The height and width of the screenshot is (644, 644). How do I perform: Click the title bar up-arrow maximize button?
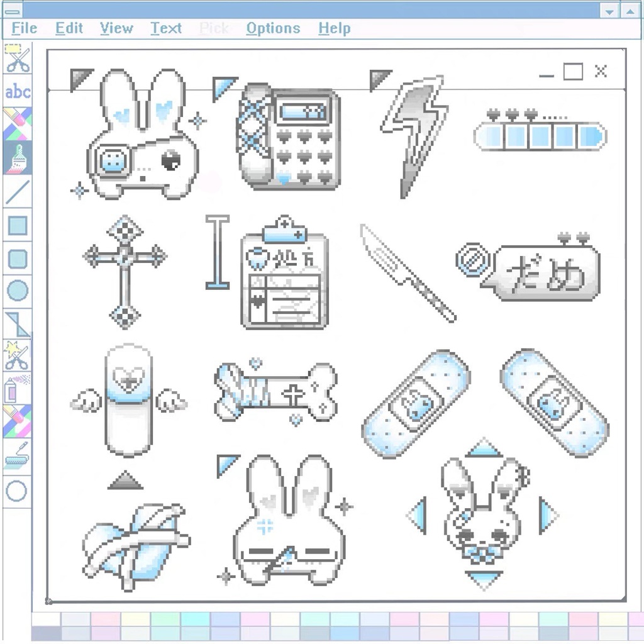(x=630, y=11)
